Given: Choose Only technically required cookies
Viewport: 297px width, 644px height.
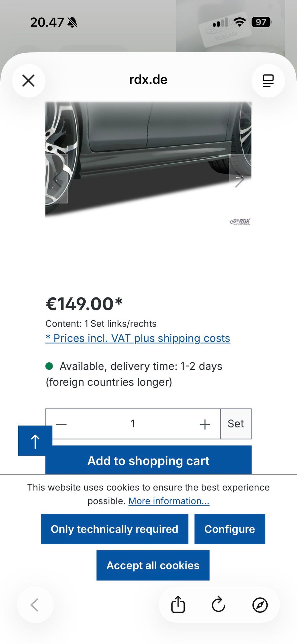Looking at the screenshot, I should [114, 529].
